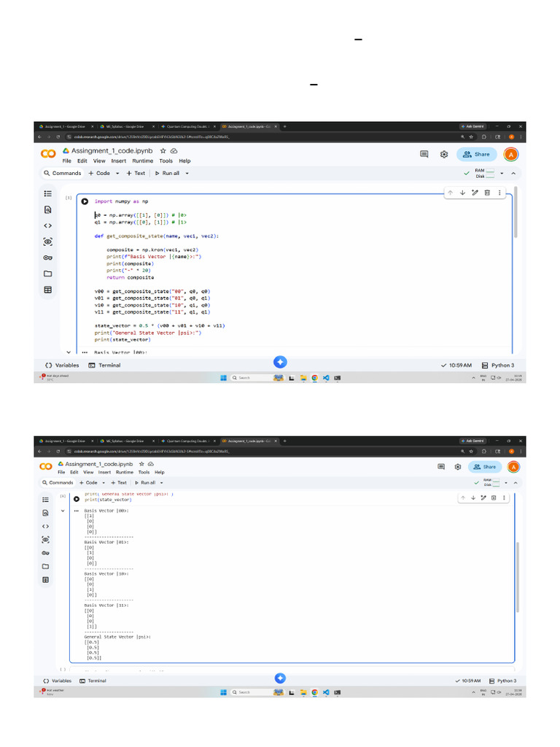Screen dimensions: 560x747
Task: Click Windows Start button in upper screenshot taskbar
Action: point(223,378)
